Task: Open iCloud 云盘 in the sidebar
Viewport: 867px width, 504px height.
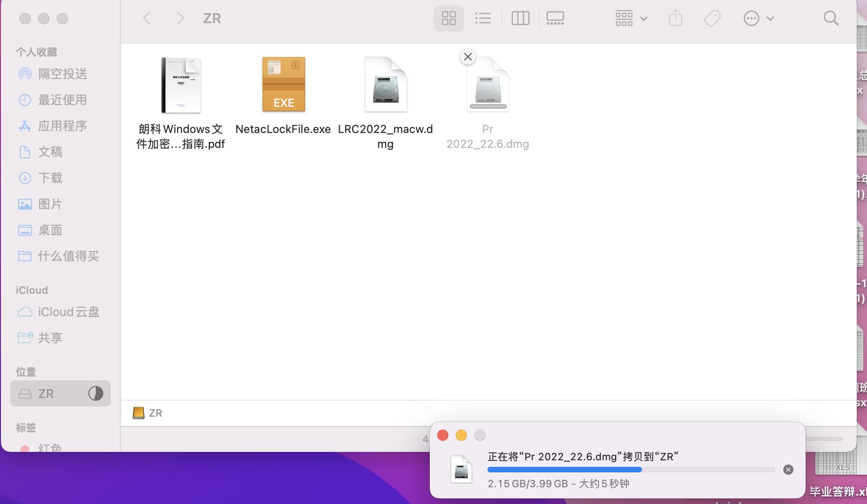Action: pyautogui.click(x=67, y=312)
